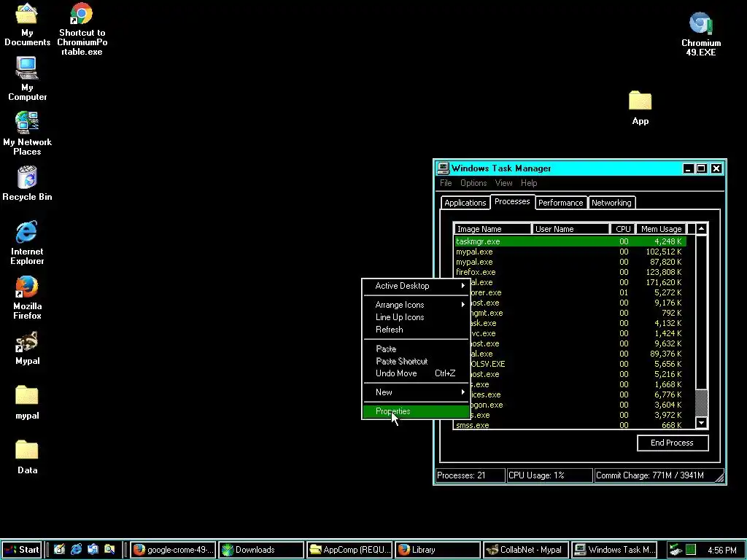Click the green CPU usage tray icon
This screenshot has height=560, width=747.
click(x=691, y=550)
